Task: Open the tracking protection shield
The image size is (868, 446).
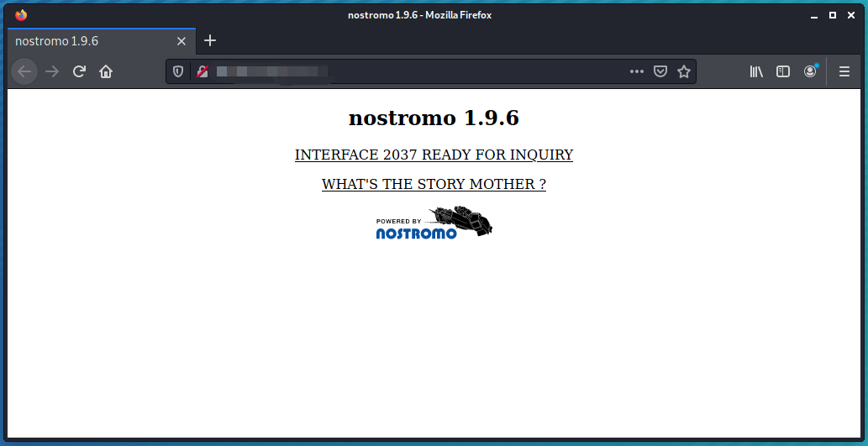Action: (x=178, y=71)
